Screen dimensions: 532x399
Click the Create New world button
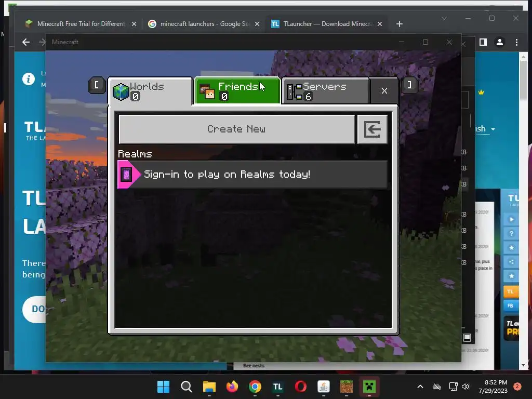coord(236,129)
